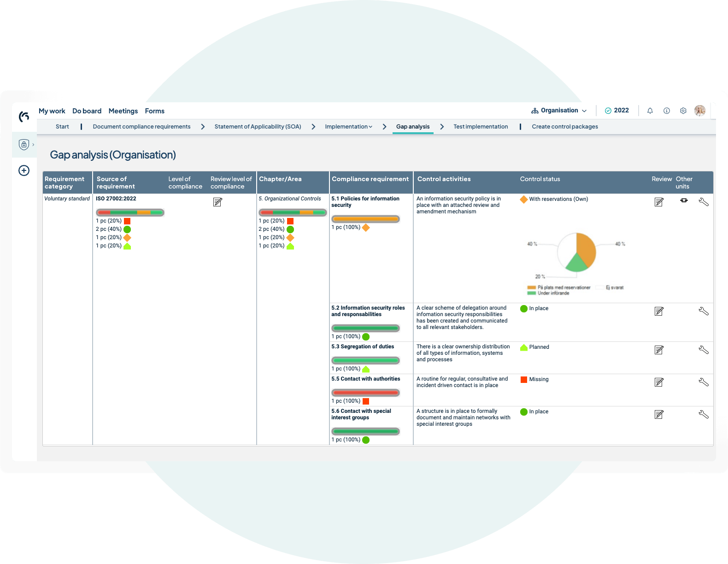
Task: Click the plus circle icon in sidebar
Action: pyautogui.click(x=24, y=170)
